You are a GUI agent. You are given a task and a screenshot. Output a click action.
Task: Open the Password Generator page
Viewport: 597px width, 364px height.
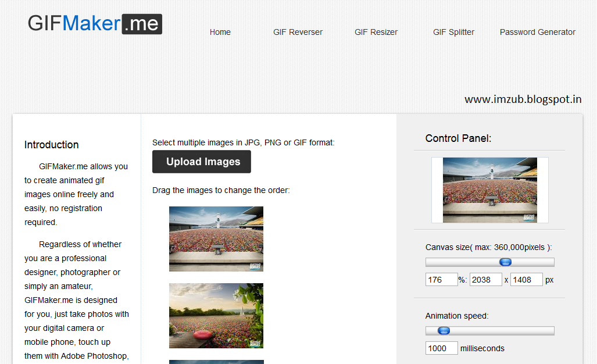[537, 32]
